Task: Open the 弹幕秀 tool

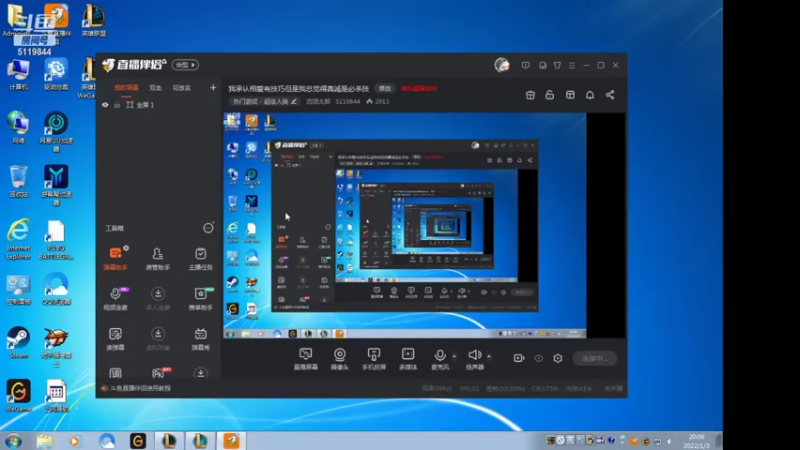Action: tap(201, 338)
